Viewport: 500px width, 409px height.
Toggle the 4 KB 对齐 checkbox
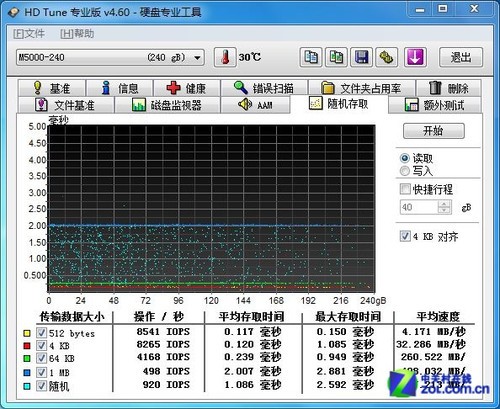405,236
